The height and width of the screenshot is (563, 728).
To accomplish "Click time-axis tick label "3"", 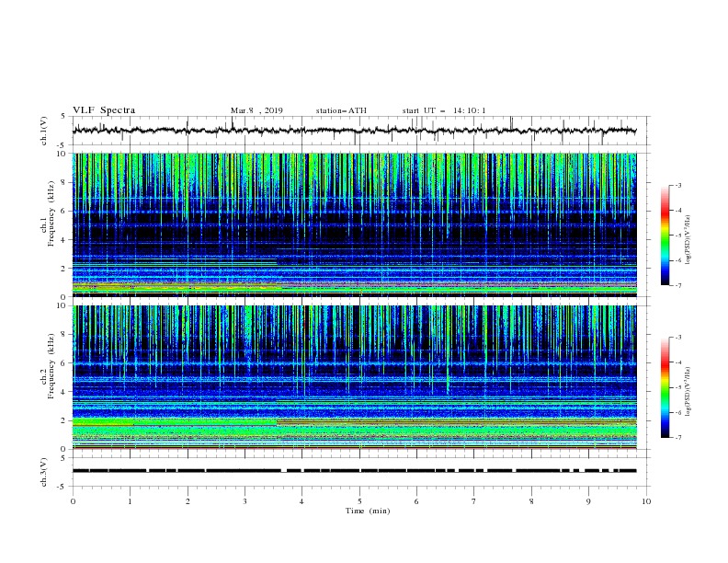I will click(x=245, y=501).
